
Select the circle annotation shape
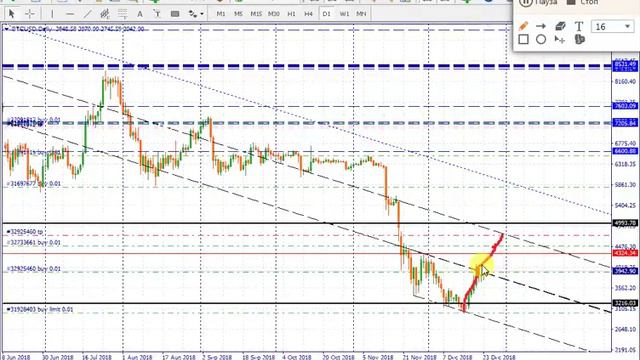click(541, 40)
